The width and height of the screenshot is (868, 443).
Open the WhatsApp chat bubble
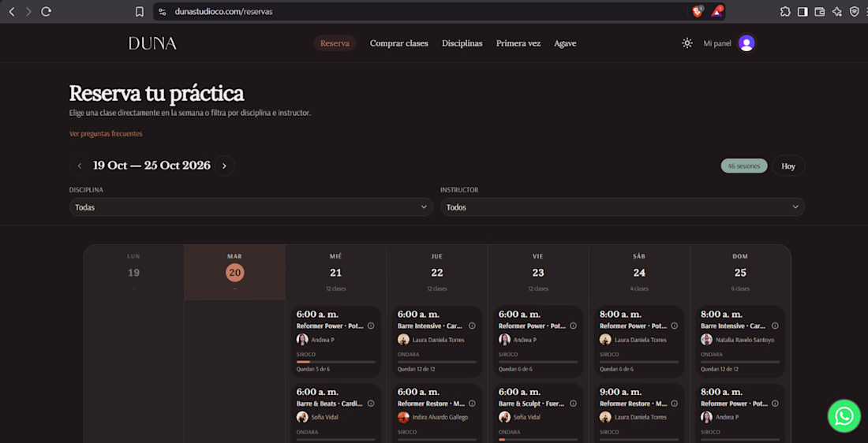pos(844,416)
